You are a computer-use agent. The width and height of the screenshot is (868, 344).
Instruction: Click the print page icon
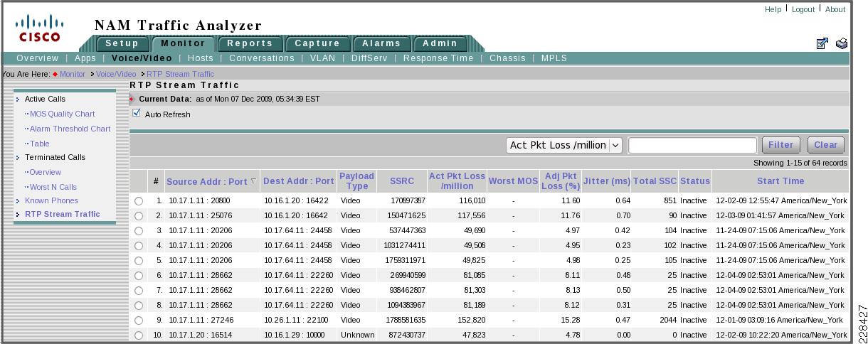pos(842,44)
